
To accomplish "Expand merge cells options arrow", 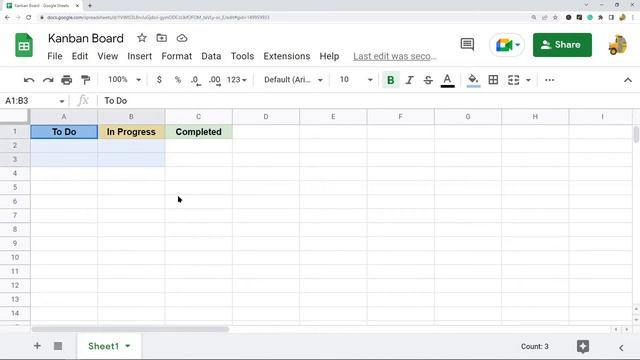I will [x=528, y=80].
